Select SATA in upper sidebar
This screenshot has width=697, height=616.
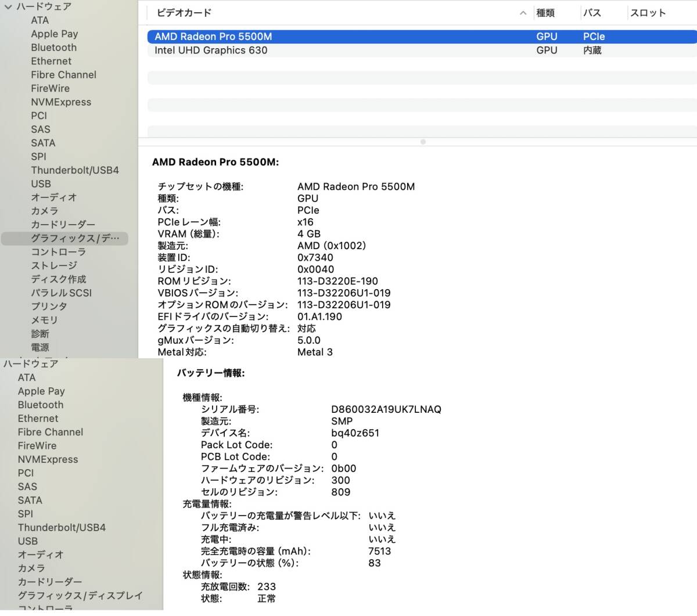pyautogui.click(x=44, y=143)
